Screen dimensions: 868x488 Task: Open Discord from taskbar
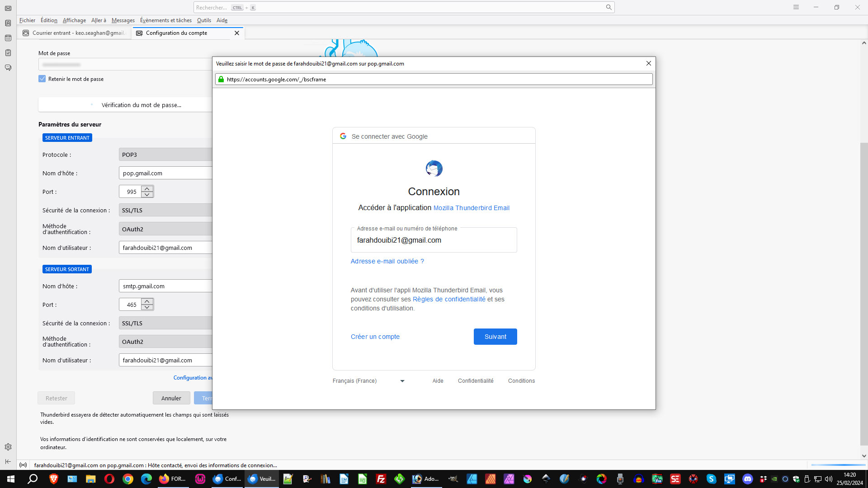click(x=748, y=479)
